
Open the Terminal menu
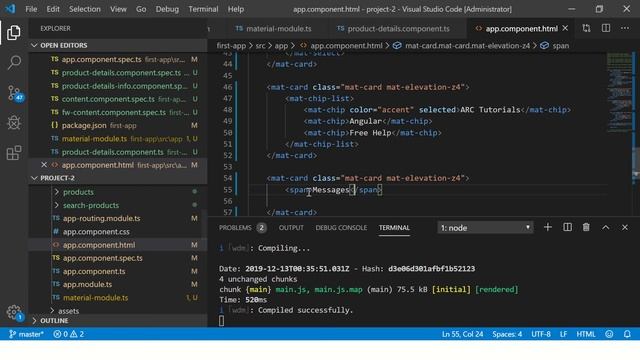(203, 9)
